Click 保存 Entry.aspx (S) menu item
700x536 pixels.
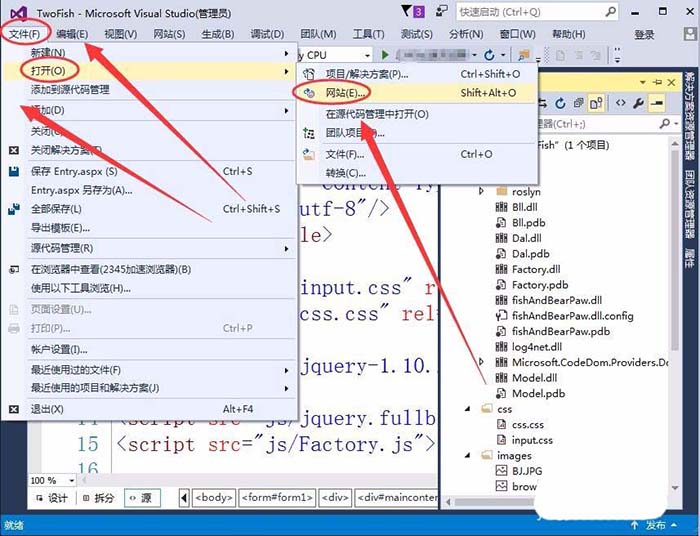click(x=150, y=171)
